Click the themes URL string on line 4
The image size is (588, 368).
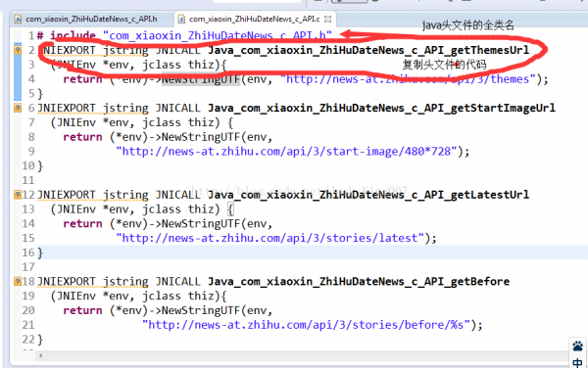[x=409, y=79]
